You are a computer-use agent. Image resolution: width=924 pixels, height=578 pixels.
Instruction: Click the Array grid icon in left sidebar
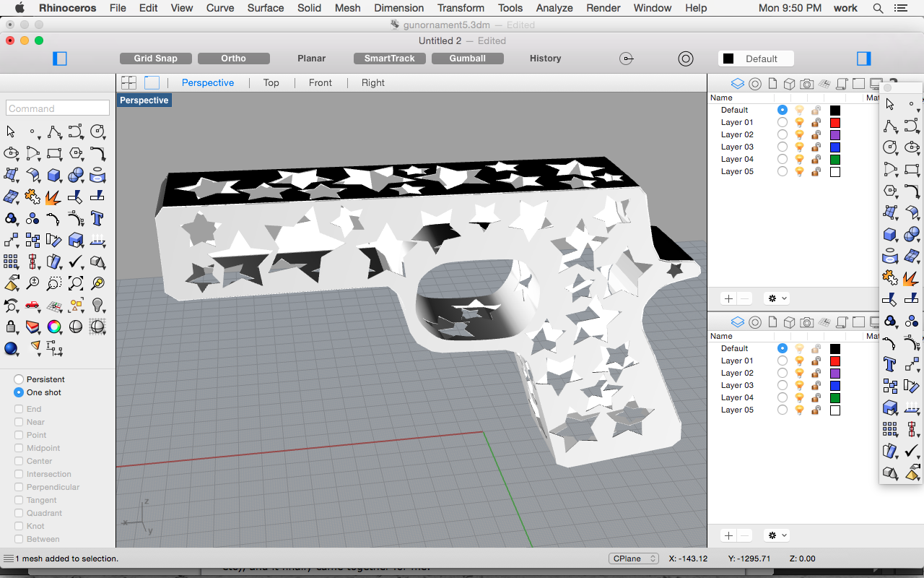11,262
